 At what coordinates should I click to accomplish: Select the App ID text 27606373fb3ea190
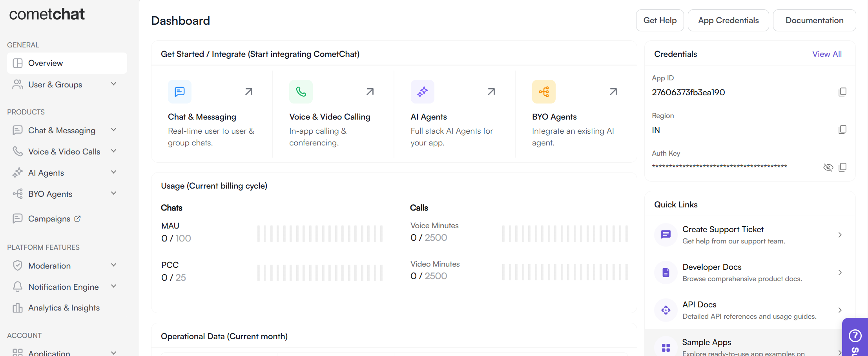[688, 93]
